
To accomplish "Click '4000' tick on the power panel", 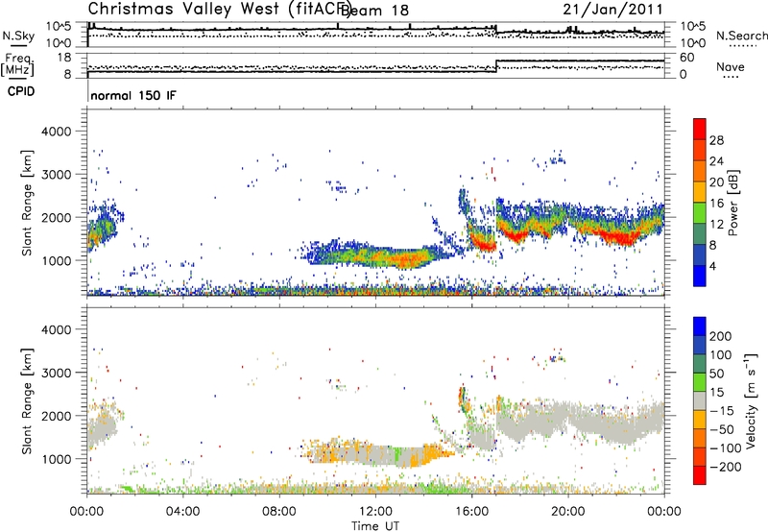I will click(56, 132).
